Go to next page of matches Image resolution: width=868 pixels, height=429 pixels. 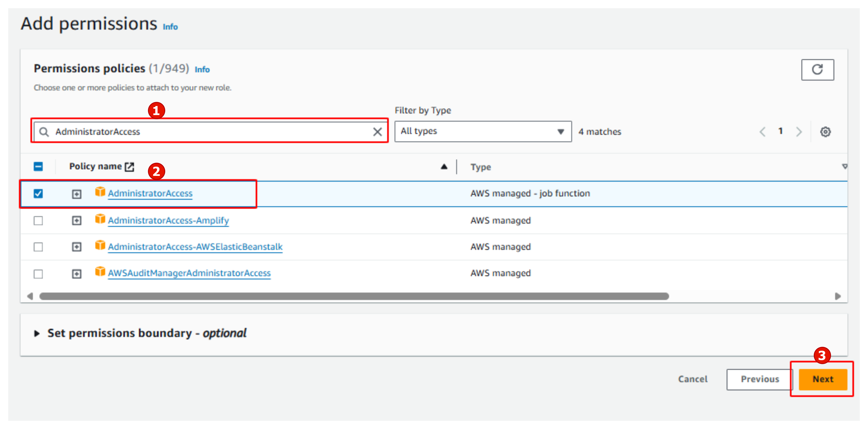(x=799, y=131)
